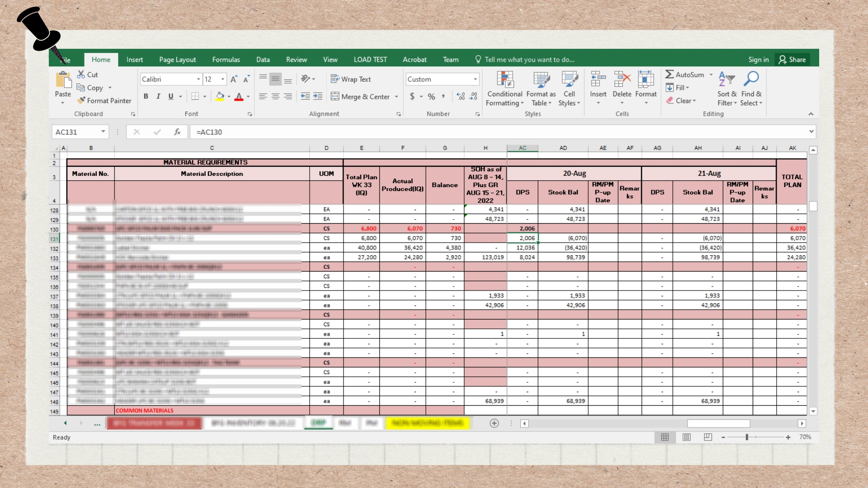Screen dimensions: 868x488
Task: Toggle Italic formatting
Action: [x=158, y=96]
